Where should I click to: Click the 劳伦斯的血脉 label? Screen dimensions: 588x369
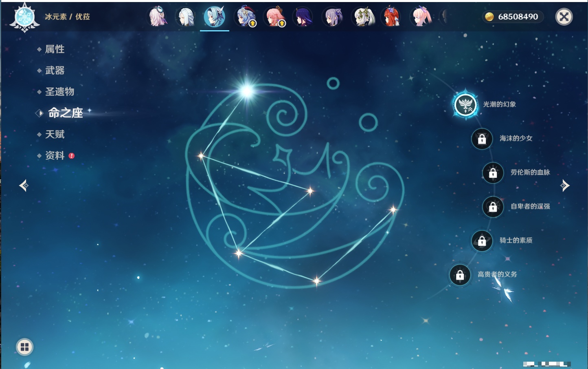pos(530,172)
